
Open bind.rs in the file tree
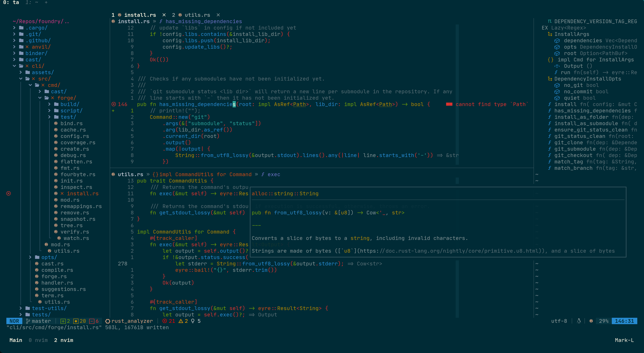click(71, 123)
